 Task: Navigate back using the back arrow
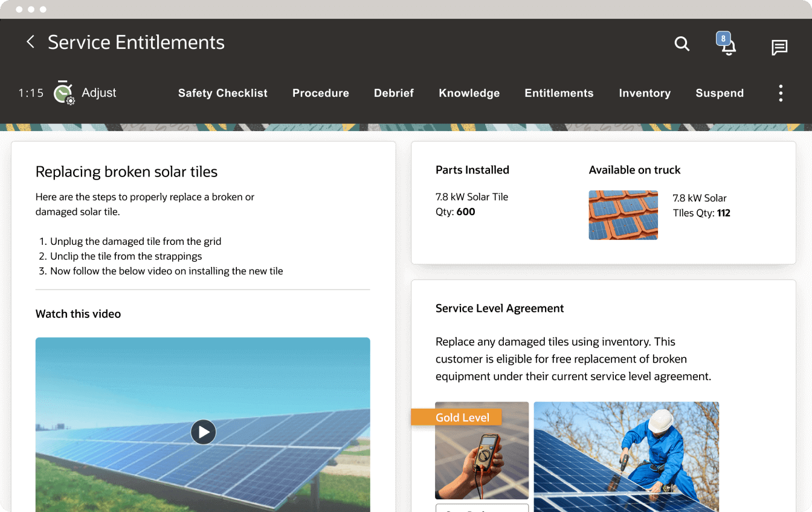[30, 42]
